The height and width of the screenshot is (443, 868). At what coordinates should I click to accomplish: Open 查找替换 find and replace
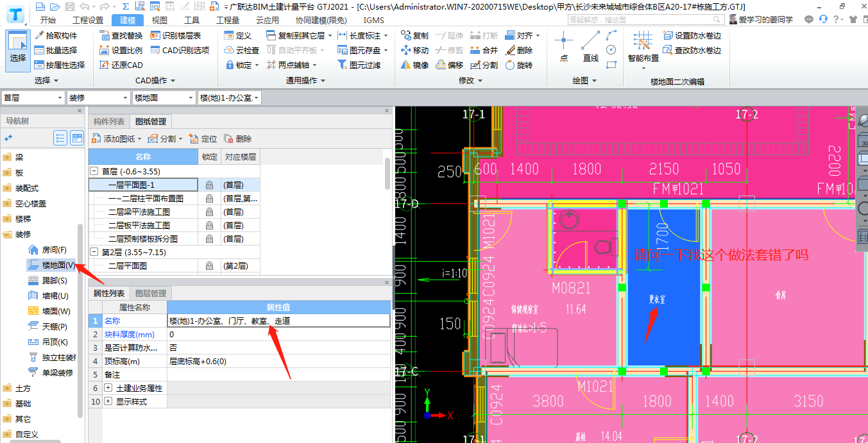(121, 35)
